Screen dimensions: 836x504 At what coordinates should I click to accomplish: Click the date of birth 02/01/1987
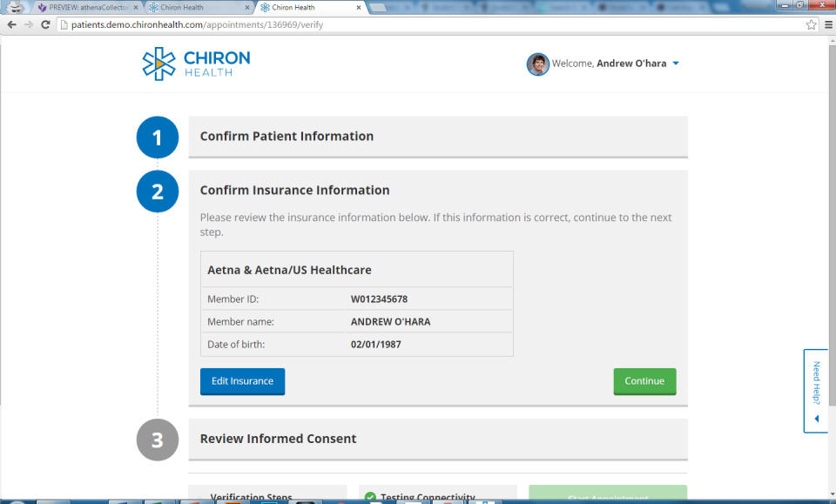click(x=376, y=345)
